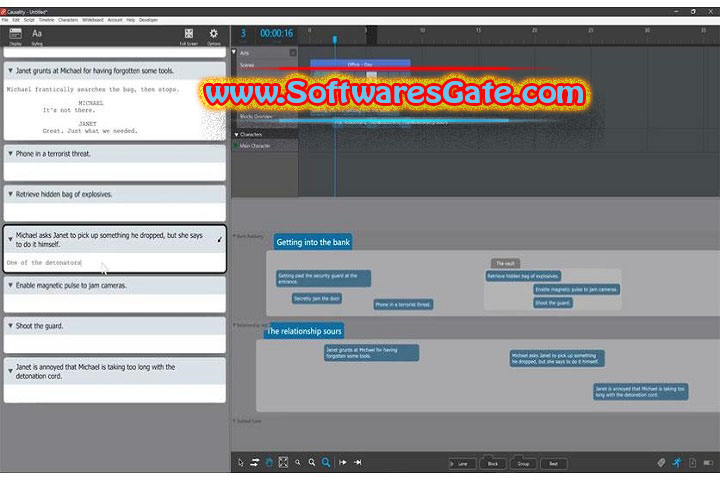Image resolution: width=720 pixels, height=480 pixels.
Task: Click the Block button in bottom toolbar
Action: coord(493,463)
